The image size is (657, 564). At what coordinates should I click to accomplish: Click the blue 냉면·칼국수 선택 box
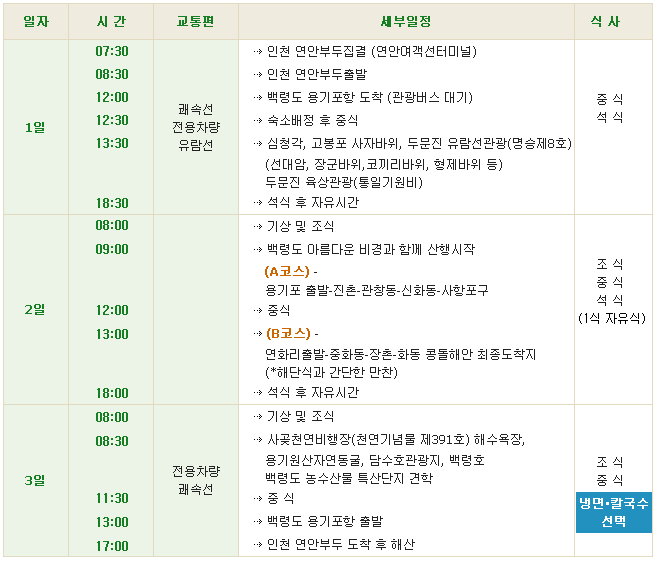(x=614, y=512)
